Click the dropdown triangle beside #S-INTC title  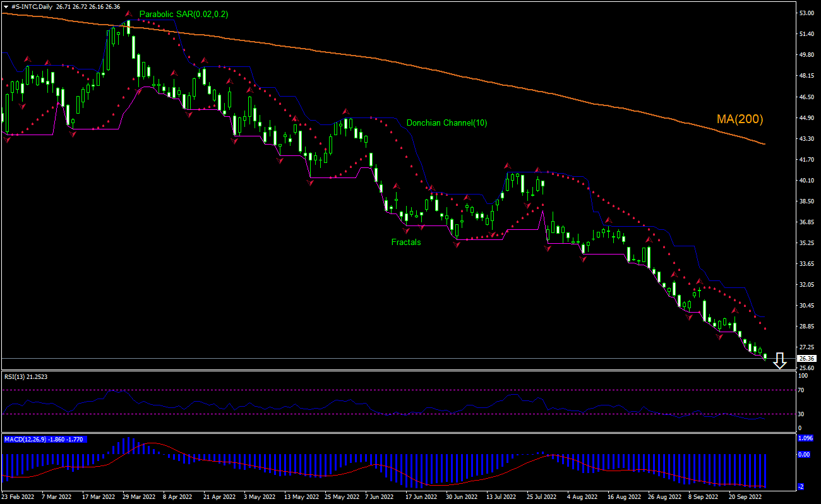(x=6, y=6)
